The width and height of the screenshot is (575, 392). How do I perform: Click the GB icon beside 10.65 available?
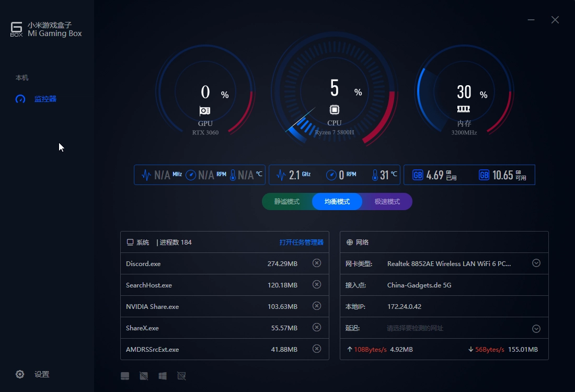(484, 175)
